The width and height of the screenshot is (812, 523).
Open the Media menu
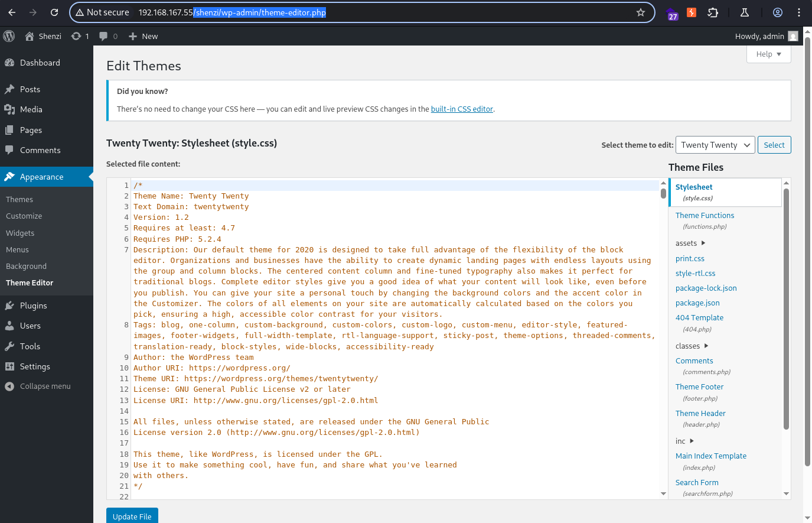tap(47, 109)
